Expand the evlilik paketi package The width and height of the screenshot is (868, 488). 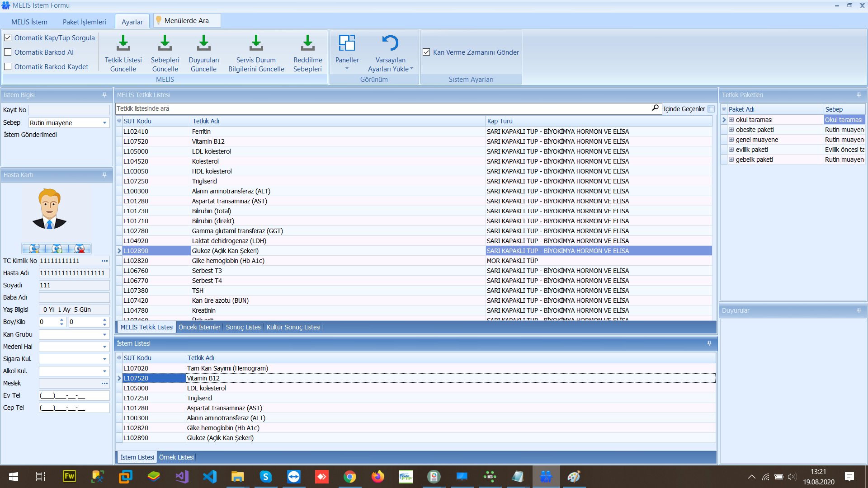tap(731, 150)
